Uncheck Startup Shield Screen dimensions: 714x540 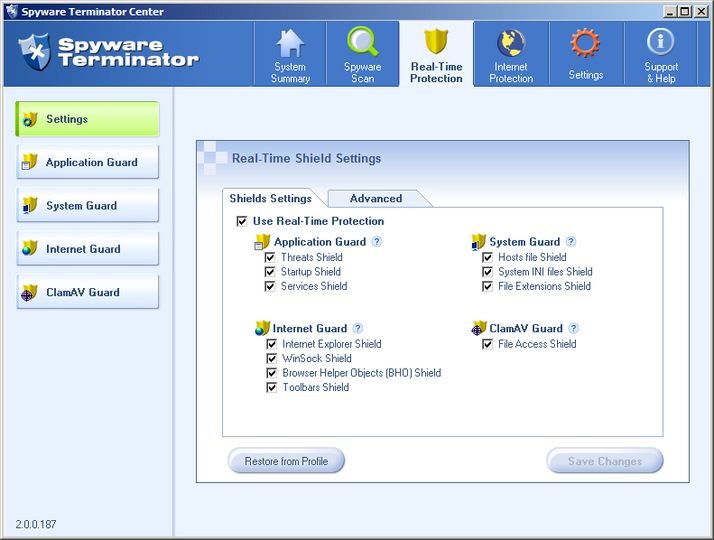pyautogui.click(x=270, y=272)
